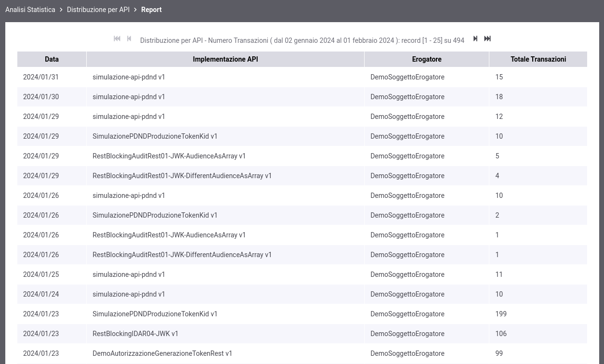This screenshot has width=604, height=364.
Task: Select DemoSoggettoErogatore in the 2024/01/31 row
Action: pos(407,77)
